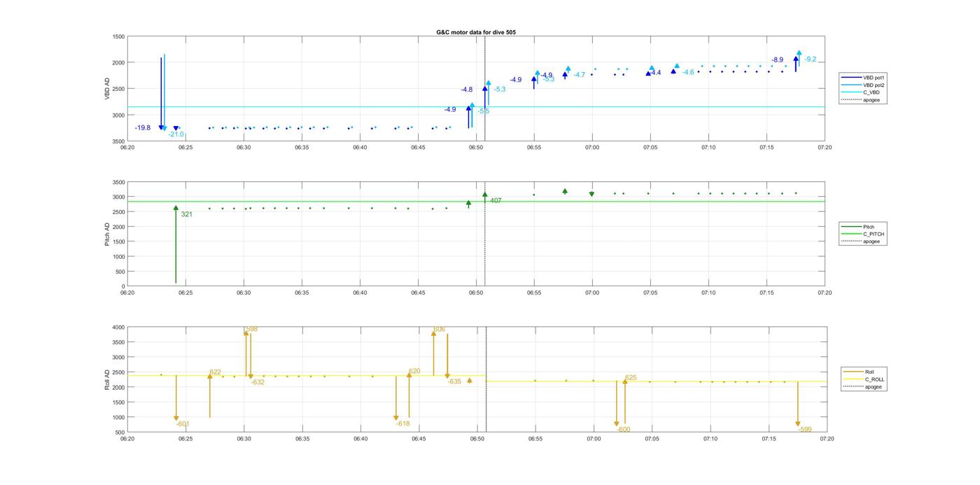
Task: Click the "-4.4" VBD data label
Action: (x=655, y=73)
